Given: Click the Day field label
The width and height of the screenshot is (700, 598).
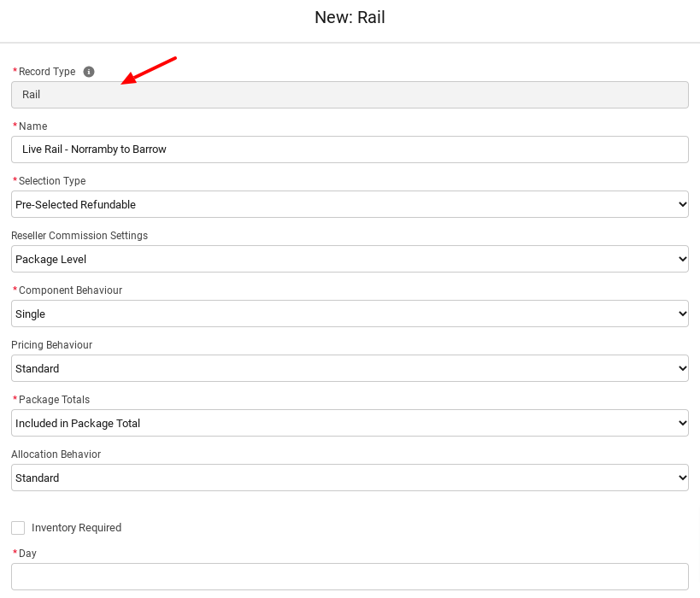Looking at the screenshot, I should click(27, 554).
